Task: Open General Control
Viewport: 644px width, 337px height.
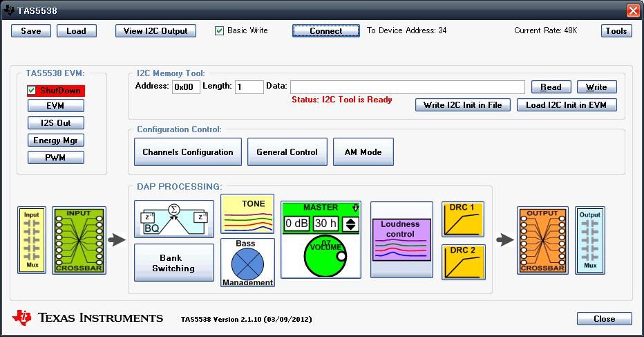Action: pos(287,152)
